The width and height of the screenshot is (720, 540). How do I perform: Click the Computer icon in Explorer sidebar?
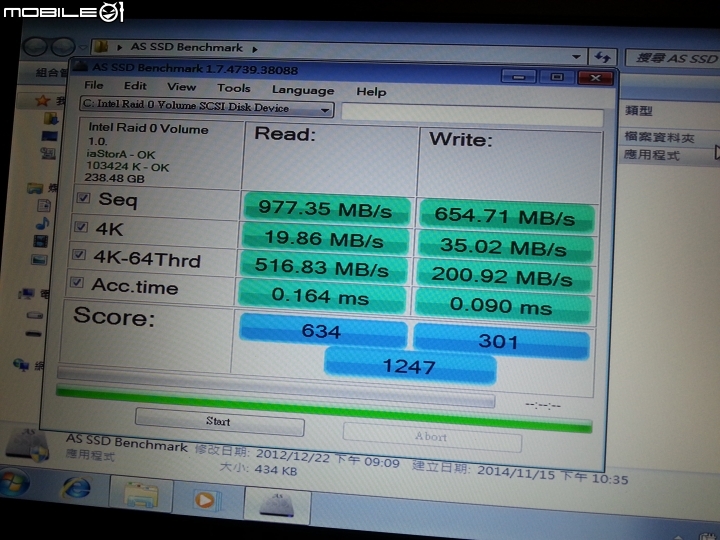click(x=27, y=294)
